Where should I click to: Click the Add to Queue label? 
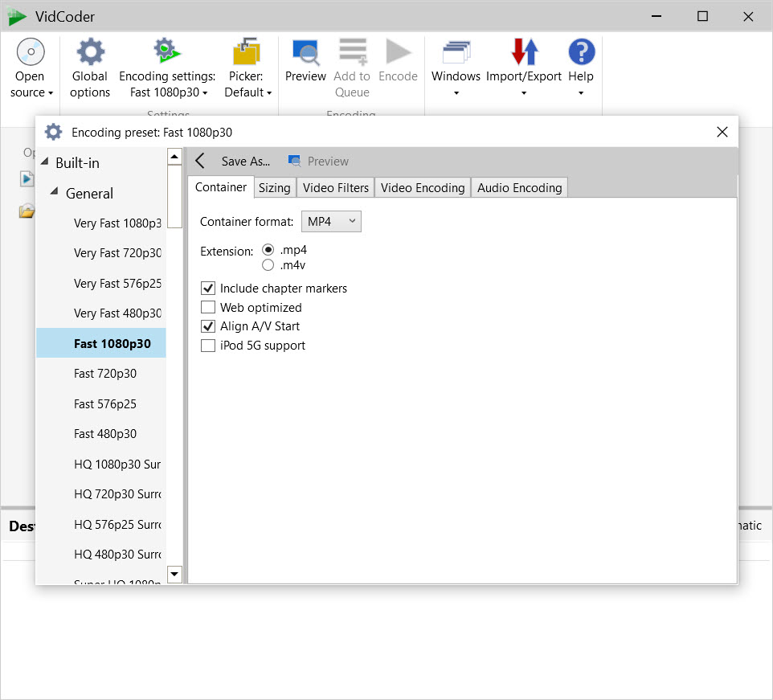pyautogui.click(x=352, y=84)
